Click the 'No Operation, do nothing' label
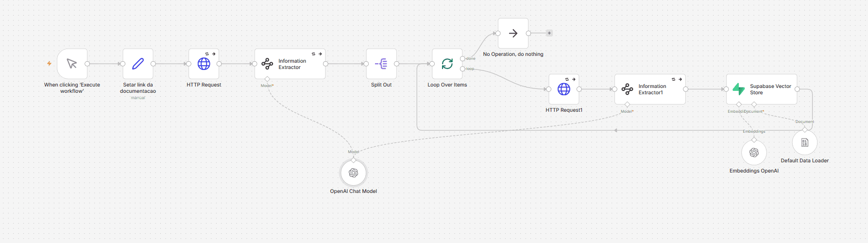868x243 pixels. coord(513,54)
